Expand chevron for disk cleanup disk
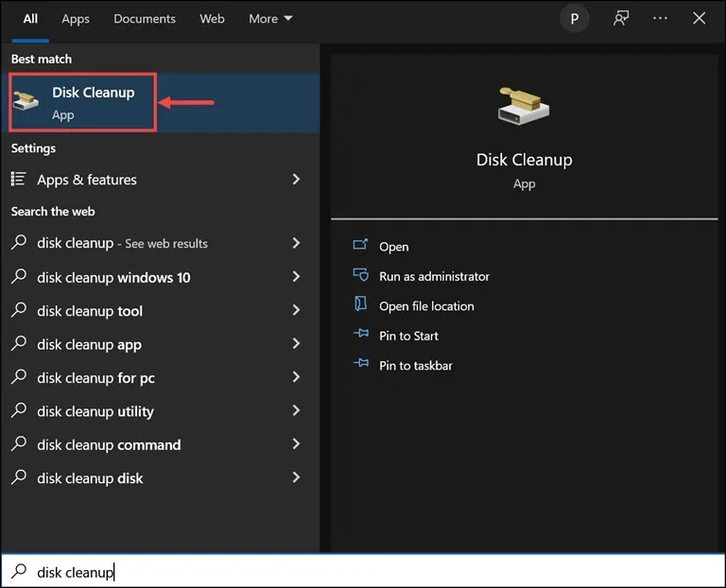The height and width of the screenshot is (588, 726). click(x=296, y=477)
